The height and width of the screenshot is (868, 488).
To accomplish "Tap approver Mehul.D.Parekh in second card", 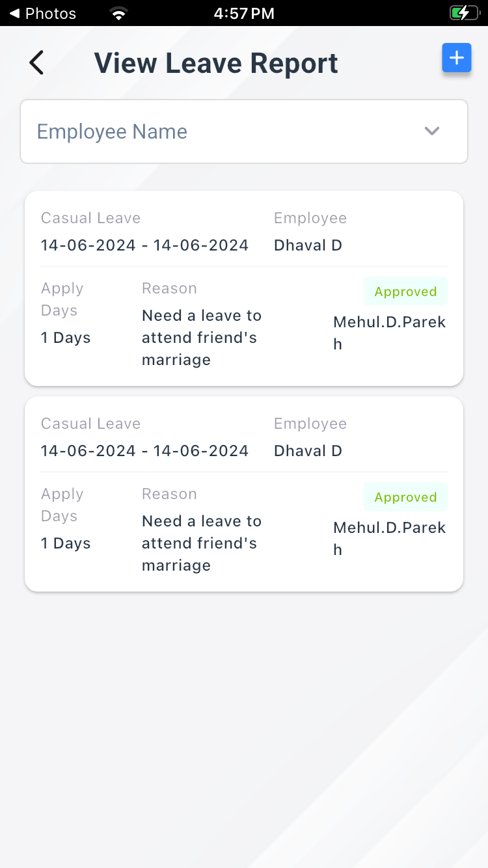I will 389,538.
